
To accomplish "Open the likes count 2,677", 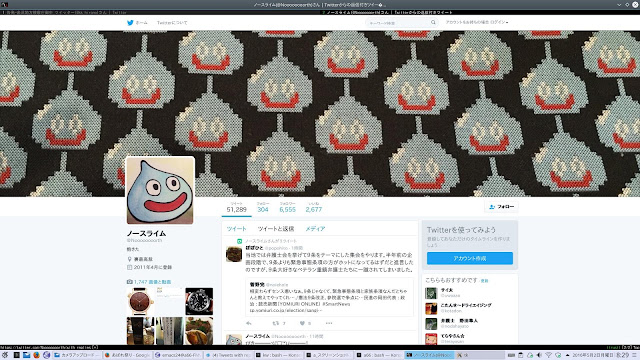I will pos(313,207).
